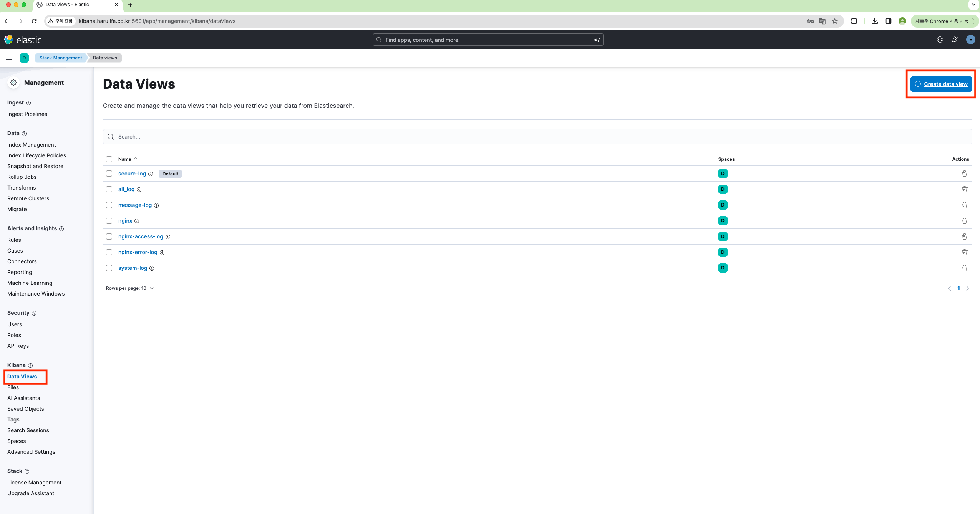Toggle the select-all checkbox in table header
The width and height of the screenshot is (980, 514).
coord(109,159)
